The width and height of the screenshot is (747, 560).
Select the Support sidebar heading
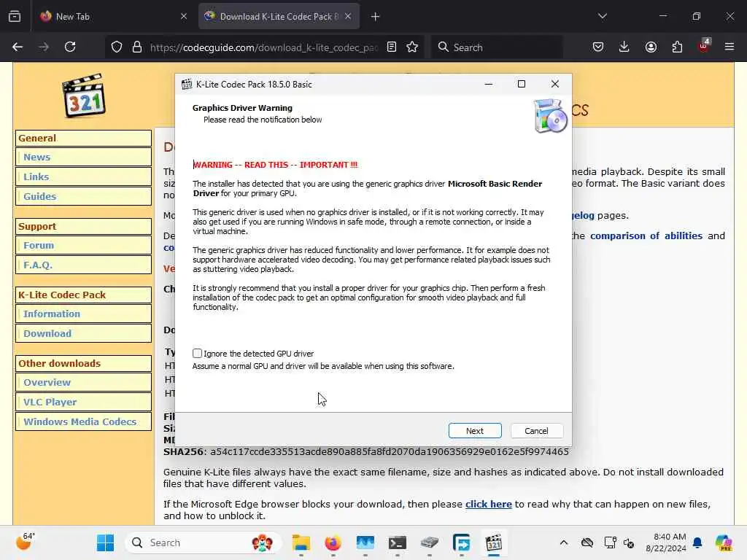tap(83, 226)
